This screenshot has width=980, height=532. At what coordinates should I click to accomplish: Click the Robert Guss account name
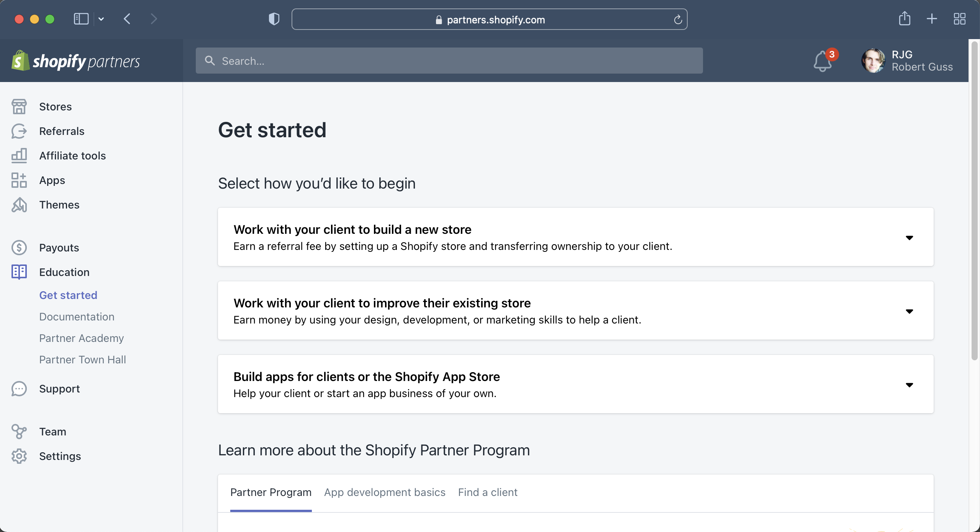point(922,67)
